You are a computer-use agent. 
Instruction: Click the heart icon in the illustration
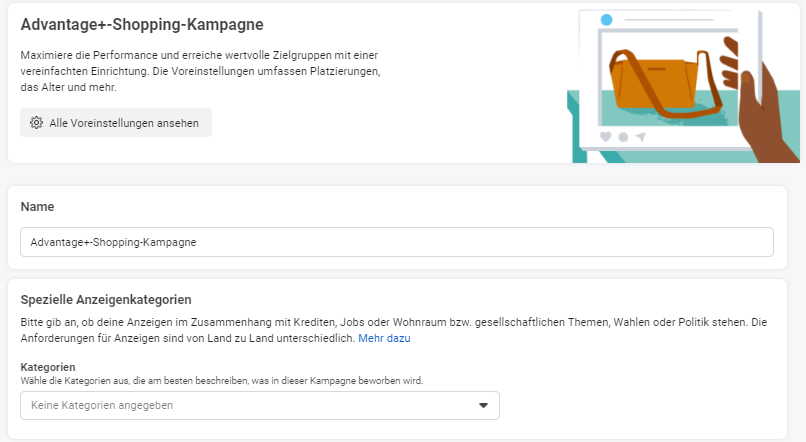606,136
